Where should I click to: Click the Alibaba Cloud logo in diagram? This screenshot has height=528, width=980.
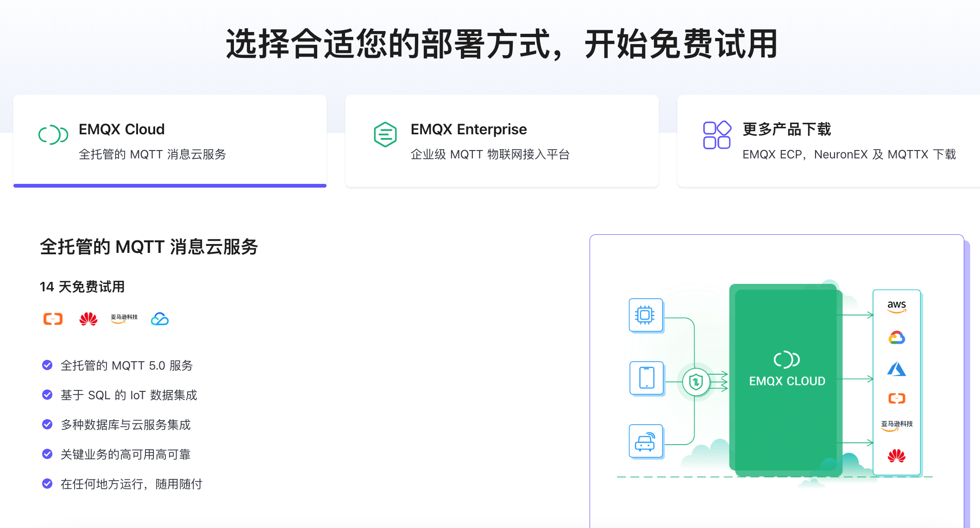[x=897, y=398]
